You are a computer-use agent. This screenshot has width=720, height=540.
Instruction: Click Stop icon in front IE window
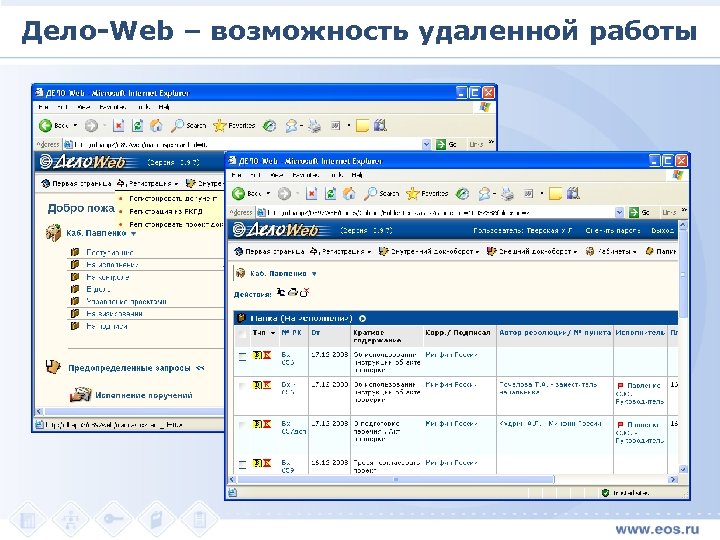[x=311, y=194]
